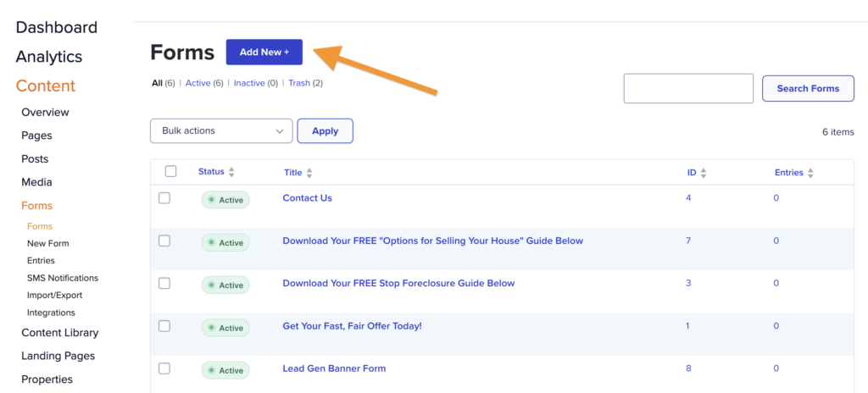
Task: Open Dashboard in the sidebar
Action: pyautogui.click(x=57, y=27)
